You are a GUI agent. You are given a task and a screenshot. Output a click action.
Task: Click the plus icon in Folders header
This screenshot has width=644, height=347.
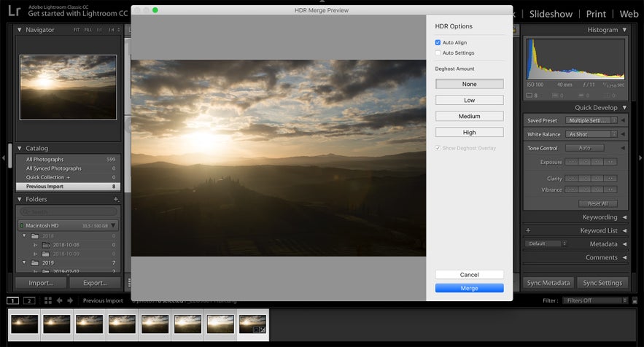coord(115,199)
